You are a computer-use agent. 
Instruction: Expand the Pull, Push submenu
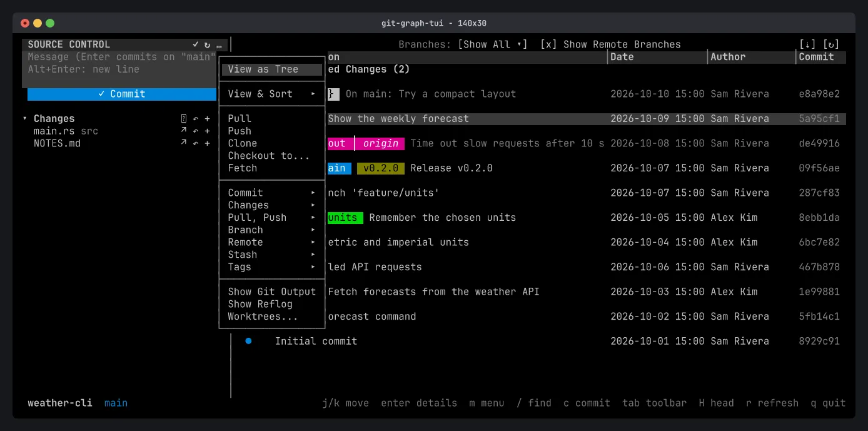point(272,218)
